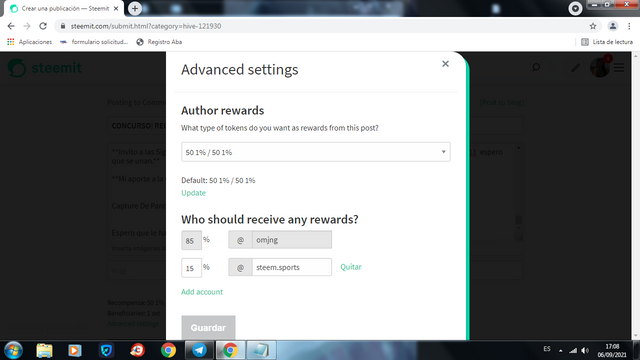
Task: Open media player taskbar icon
Action: pos(74,350)
